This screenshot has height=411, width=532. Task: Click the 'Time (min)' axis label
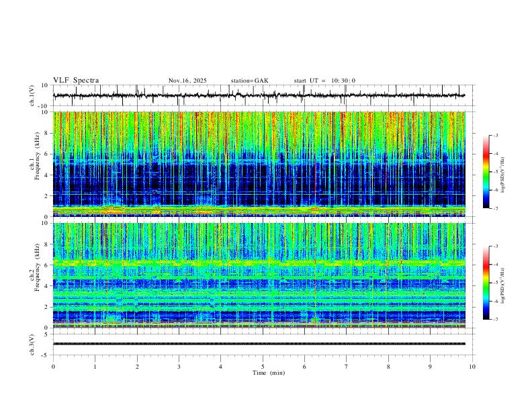pyautogui.click(x=269, y=373)
